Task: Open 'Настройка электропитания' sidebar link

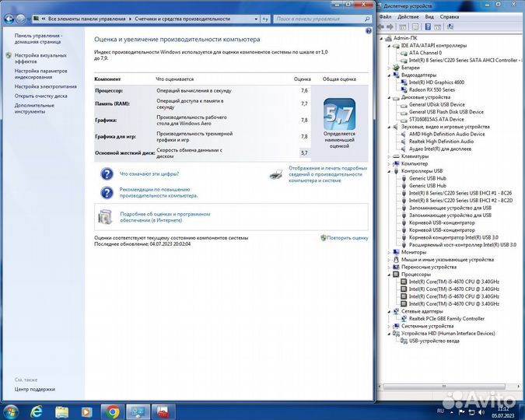Action: pos(46,86)
